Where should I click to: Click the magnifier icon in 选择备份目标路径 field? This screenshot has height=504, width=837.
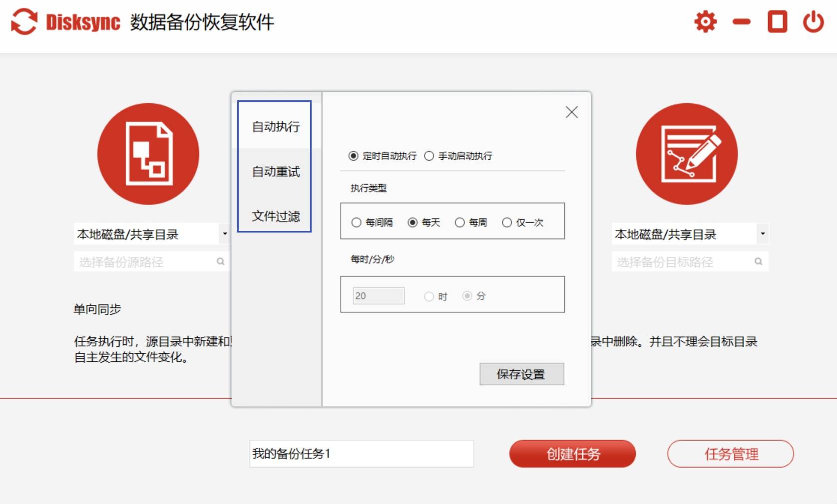(759, 261)
